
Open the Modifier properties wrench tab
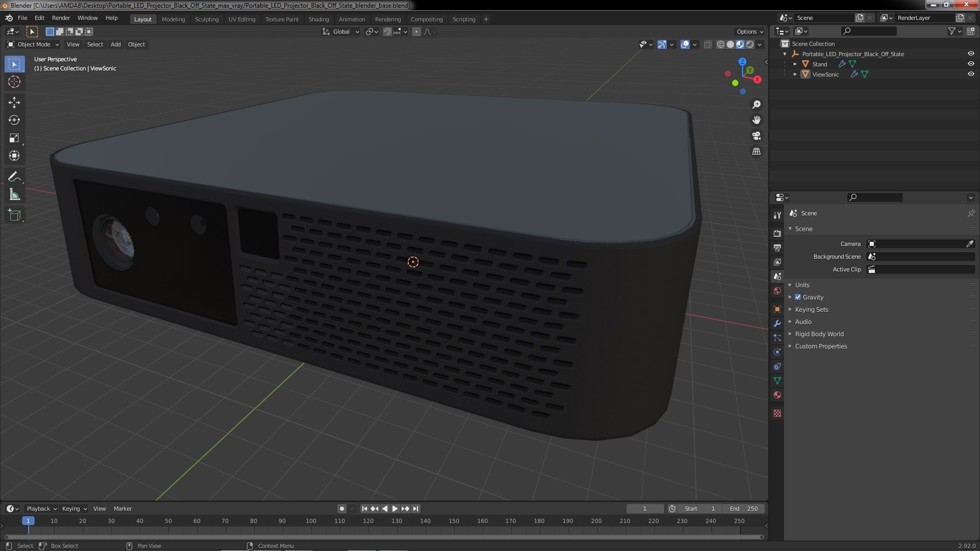(x=777, y=323)
